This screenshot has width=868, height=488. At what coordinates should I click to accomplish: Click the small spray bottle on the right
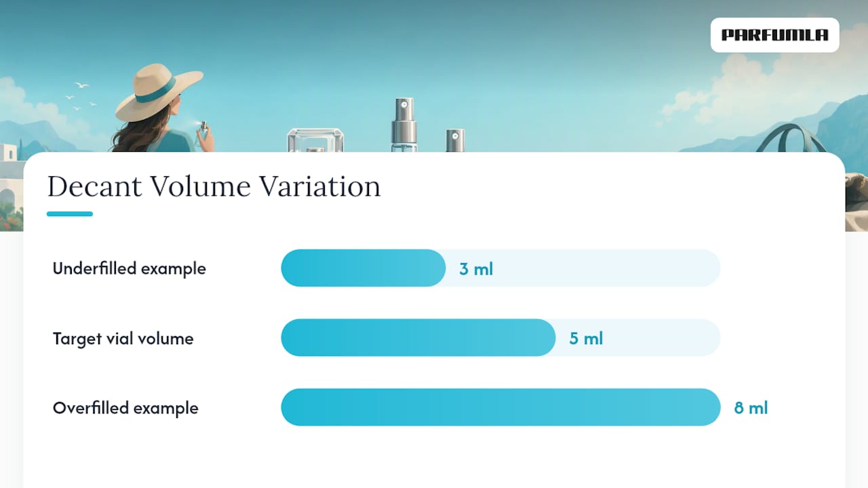[x=455, y=141]
